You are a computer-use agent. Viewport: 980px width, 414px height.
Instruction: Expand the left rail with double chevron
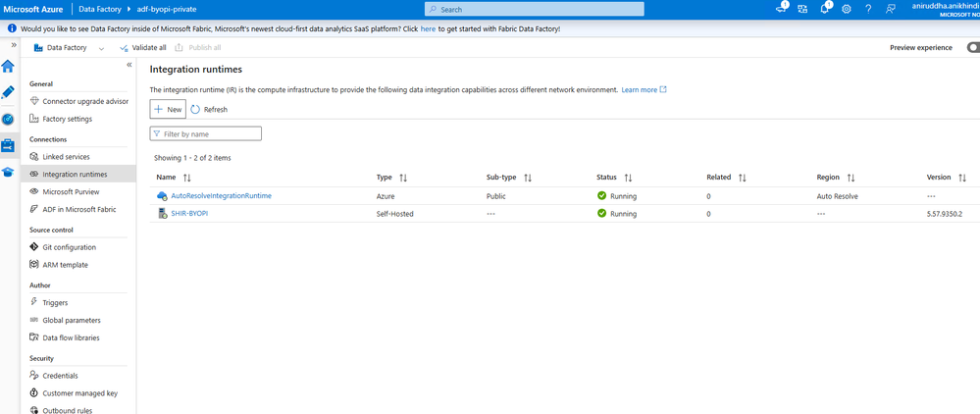[14, 45]
